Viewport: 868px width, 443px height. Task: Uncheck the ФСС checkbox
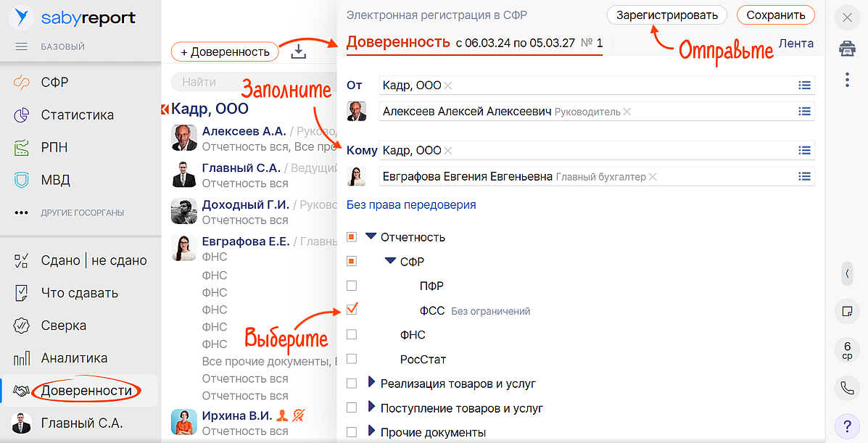(x=352, y=310)
